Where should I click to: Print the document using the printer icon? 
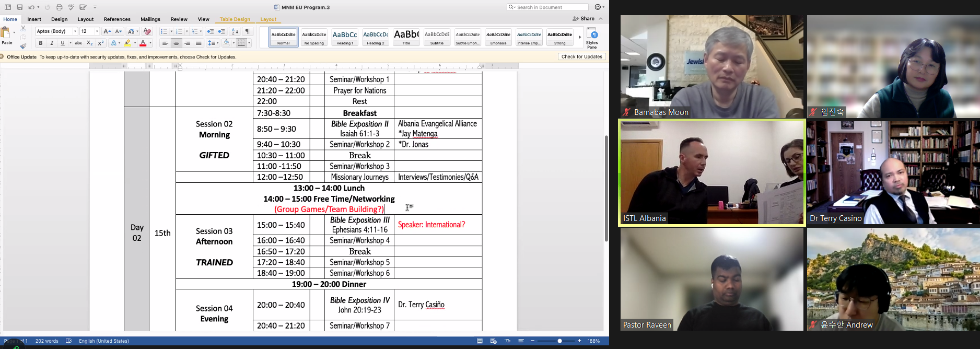tap(59, 7)
